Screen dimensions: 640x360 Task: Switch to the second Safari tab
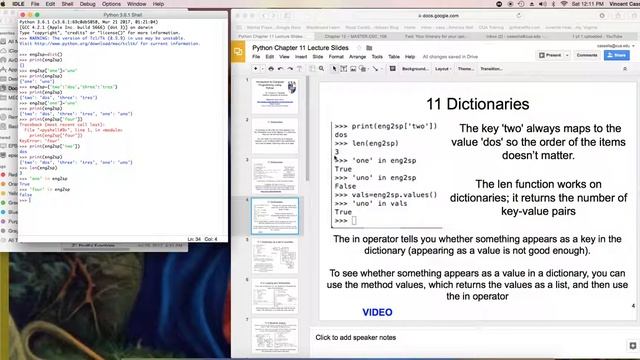[356, 36]
